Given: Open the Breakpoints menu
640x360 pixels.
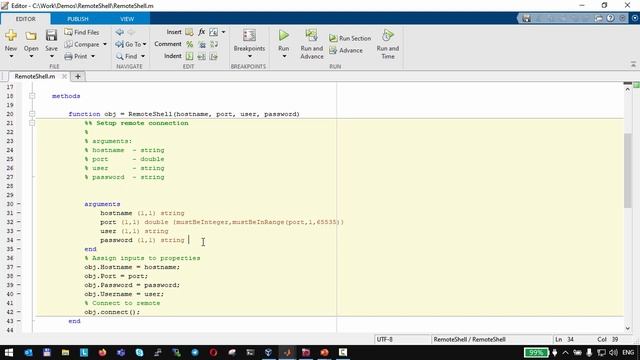Looking at the screenshot, I should coord(249,43).
